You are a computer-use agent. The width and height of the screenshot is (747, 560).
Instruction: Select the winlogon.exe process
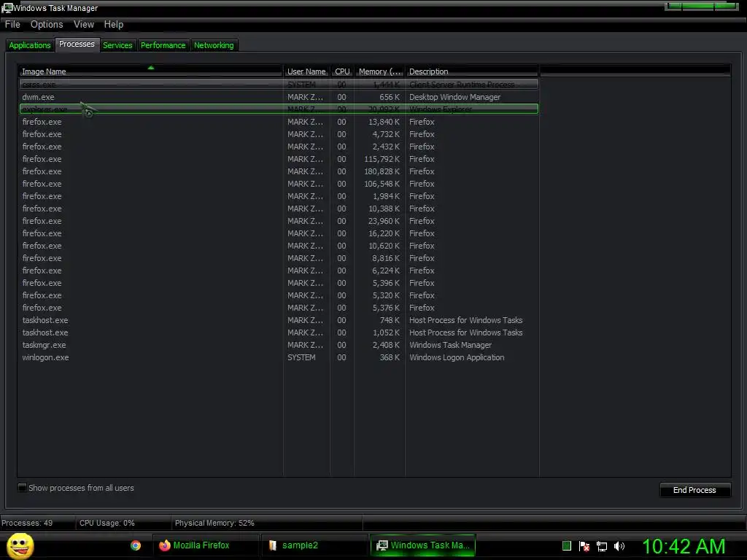279,357
